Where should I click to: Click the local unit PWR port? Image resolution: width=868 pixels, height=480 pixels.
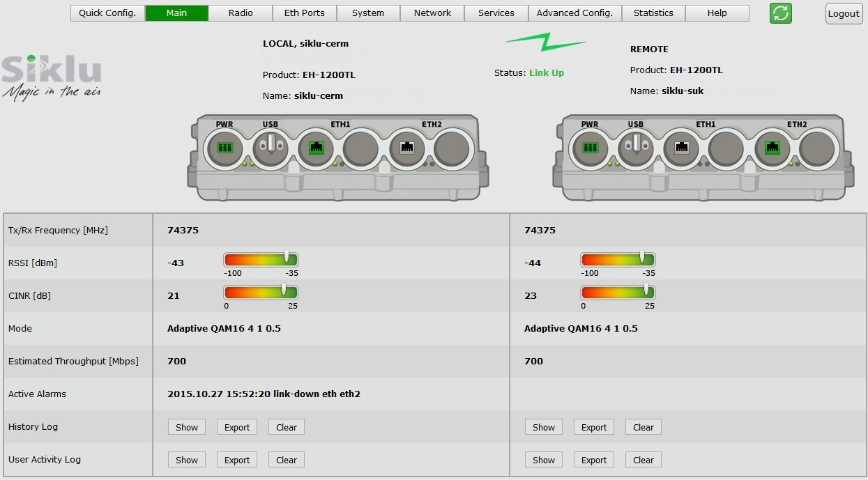tap(224, 148)
